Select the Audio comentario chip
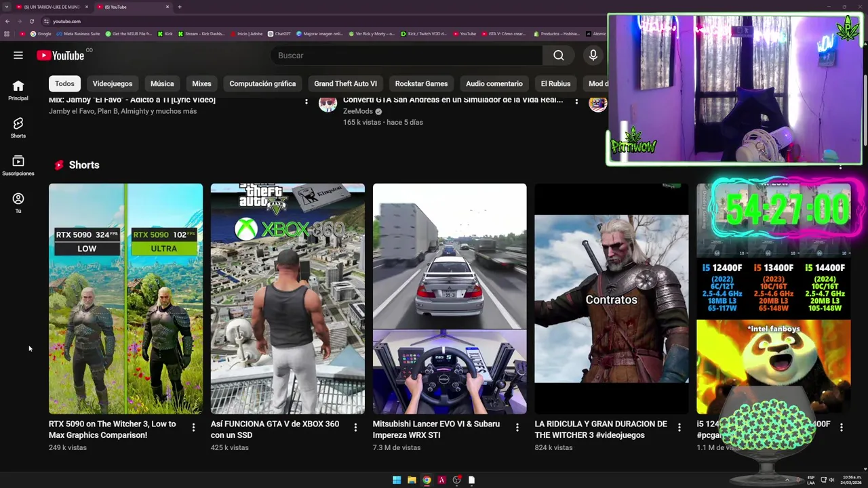 click(x=494, y=83)
